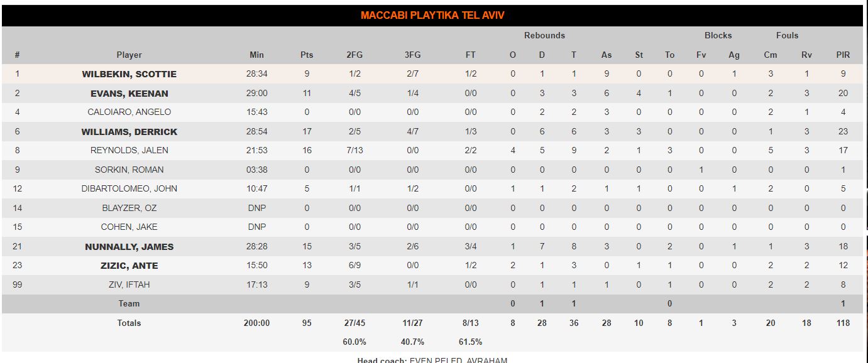Select Jake Cohen's player name

(x=129, y=227)
